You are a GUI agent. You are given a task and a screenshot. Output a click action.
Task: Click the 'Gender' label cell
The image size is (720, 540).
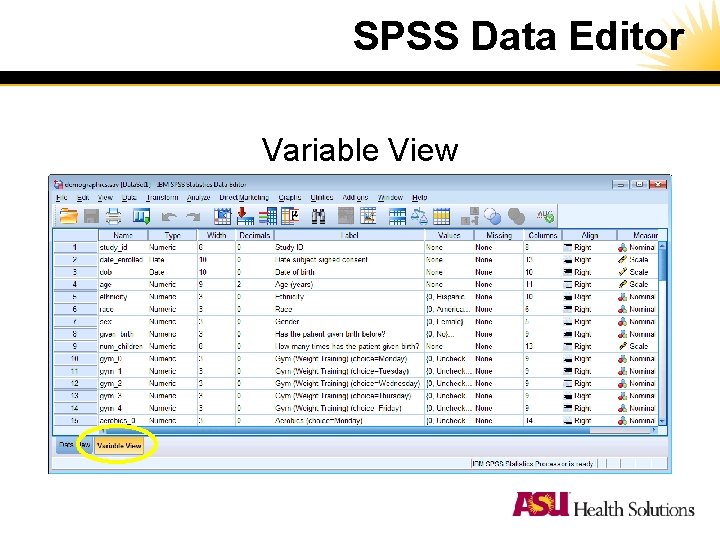point(349,322)
